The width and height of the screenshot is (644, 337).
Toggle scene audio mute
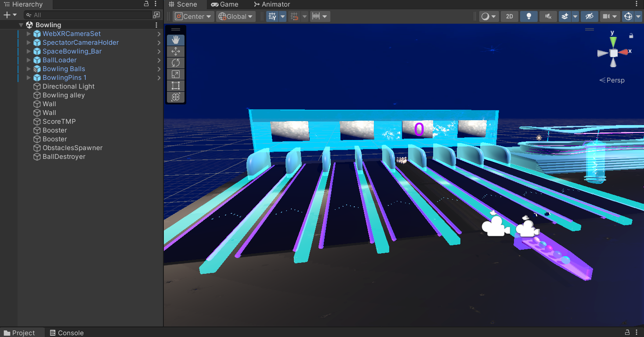[548, 16]
